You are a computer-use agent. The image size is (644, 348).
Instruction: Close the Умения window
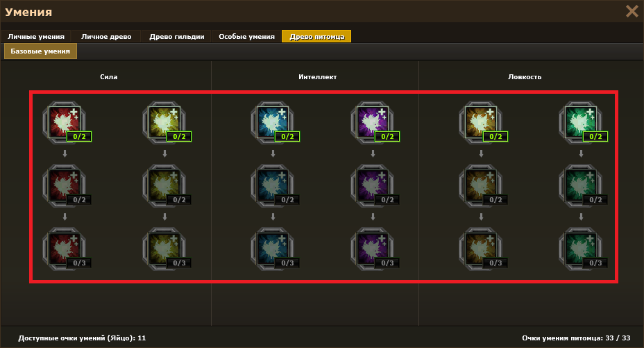pyautogui.click(x=632, y=11)
